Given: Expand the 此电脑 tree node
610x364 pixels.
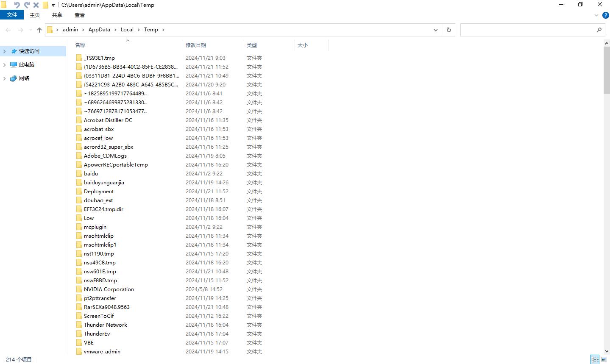Looking at the screenshot, I should (x=5, y=65).
